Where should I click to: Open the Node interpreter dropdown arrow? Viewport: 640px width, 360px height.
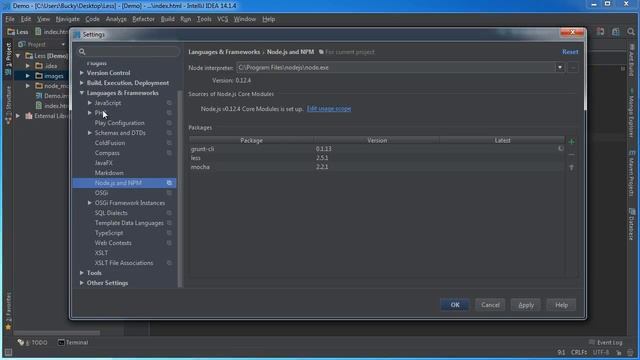pos(560,67)
